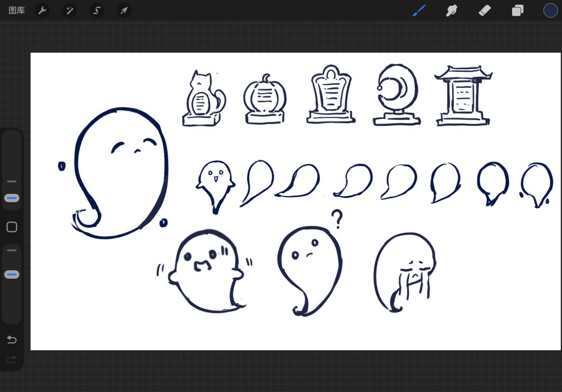Select the Selection S-shaped tool

point(97,10)
